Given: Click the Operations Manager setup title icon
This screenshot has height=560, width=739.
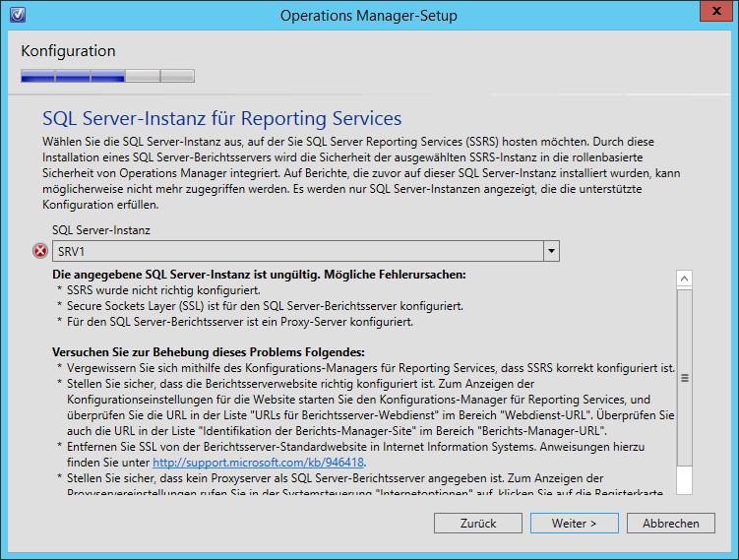Looking at the screenshot, I should click(x=18, y=15).
